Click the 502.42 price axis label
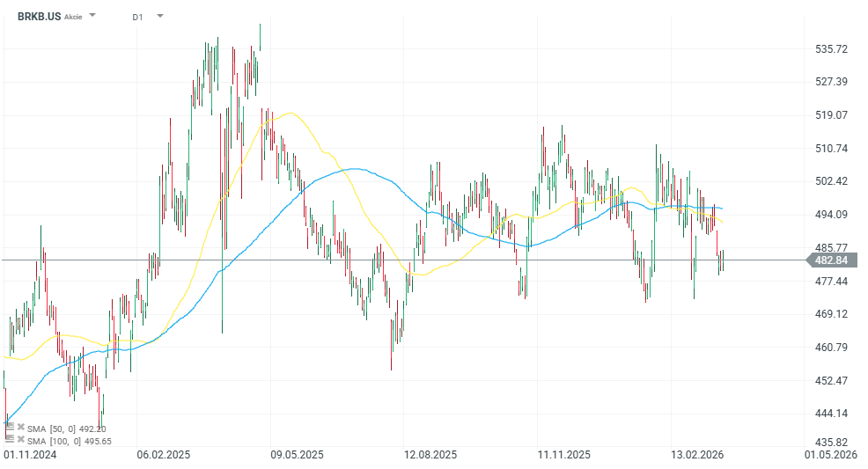Viewport: 868px width, 469px height. coord(831,181)
